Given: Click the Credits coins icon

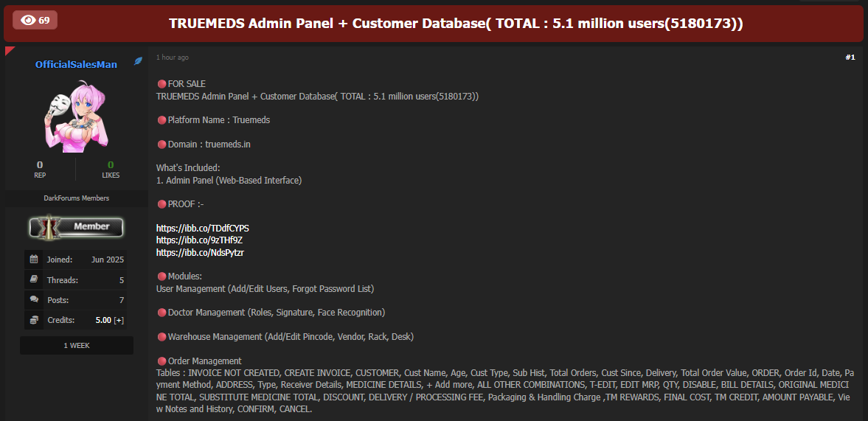Looking at the screenshot, I should click(x=33, y=320).
